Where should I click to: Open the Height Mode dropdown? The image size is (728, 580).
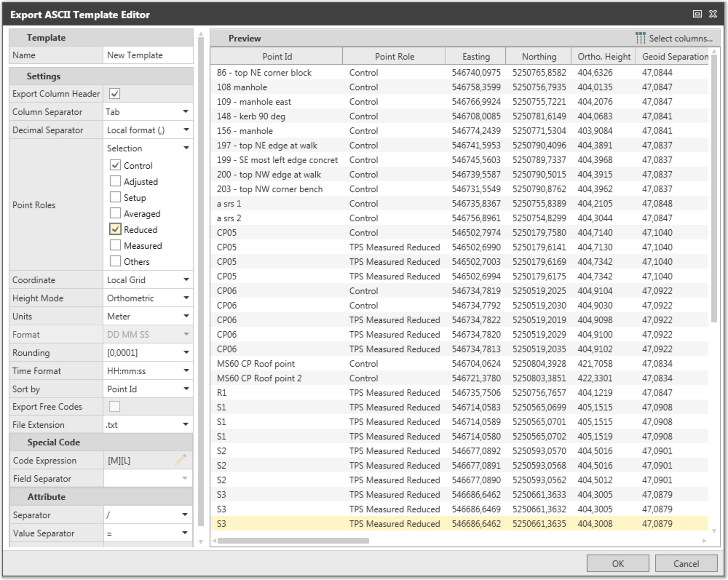[186, 298]
